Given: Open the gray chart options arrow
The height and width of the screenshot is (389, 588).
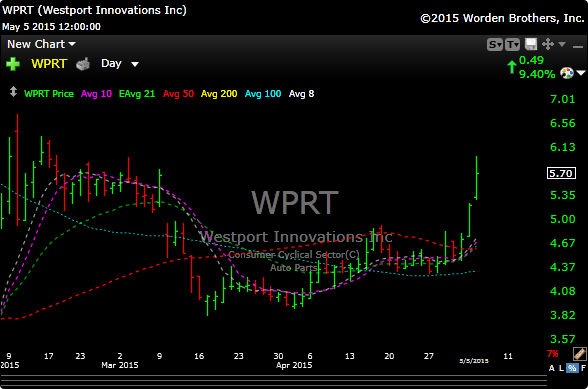Looking at the screenshot, I should pos(562,44).
